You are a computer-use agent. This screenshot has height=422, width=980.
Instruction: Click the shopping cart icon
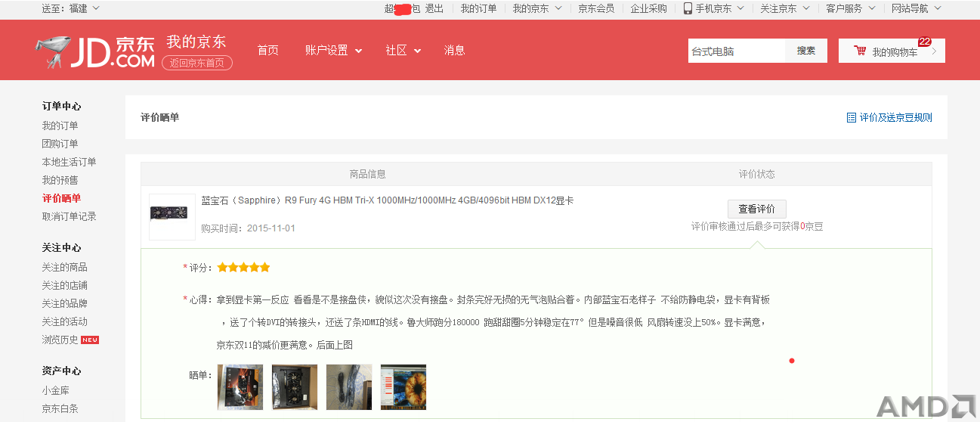[860, 51]
